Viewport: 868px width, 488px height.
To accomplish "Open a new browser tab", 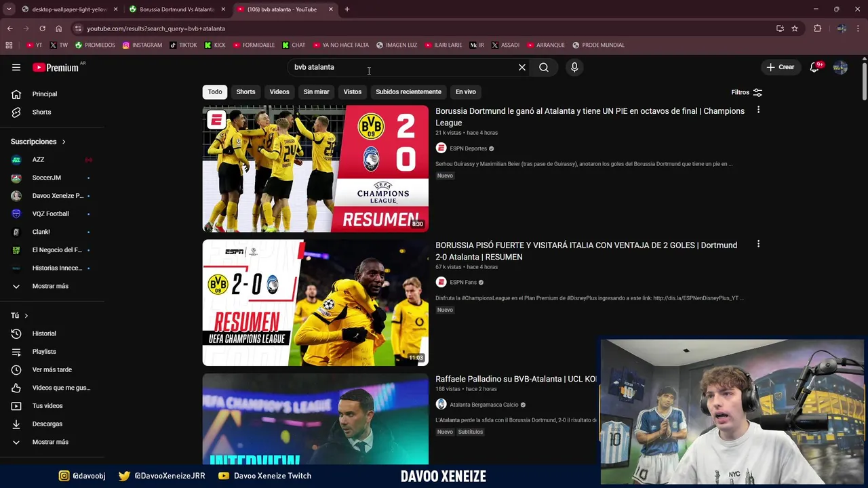I will coord(347,9).
